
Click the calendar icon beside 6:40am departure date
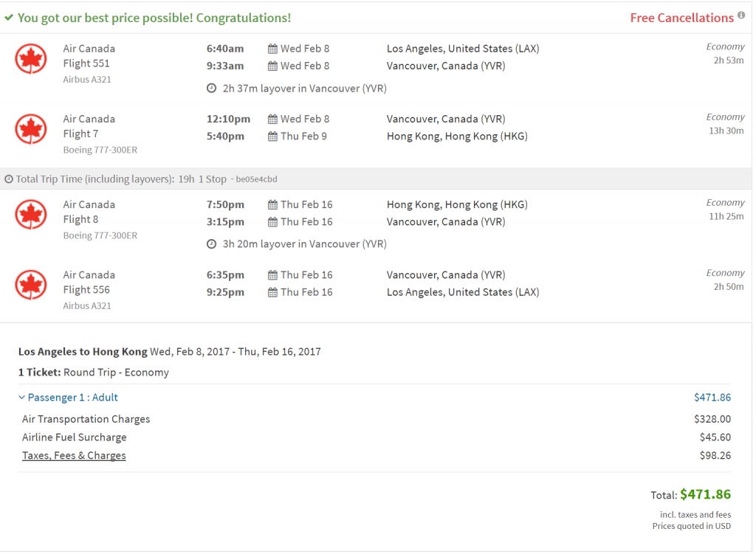272,49
